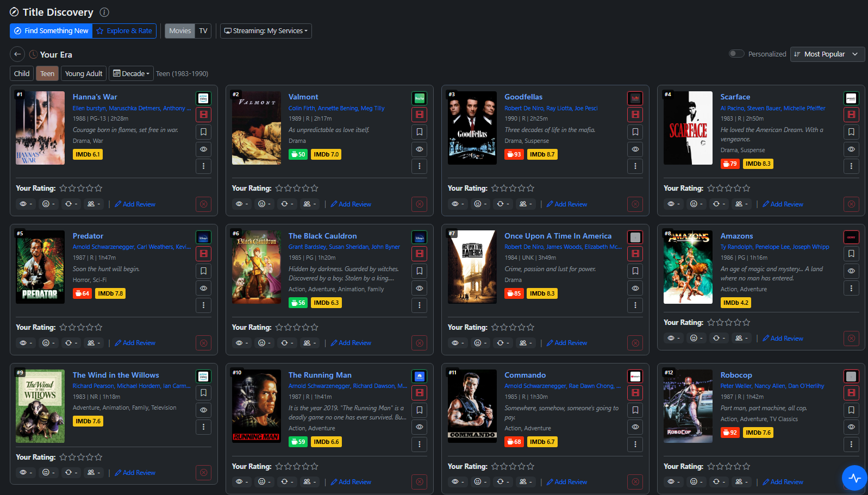The height and width of the screenshot is (495, 868).
Task: Open the Most Popular sort dropdown
Action: click(827, 54)
